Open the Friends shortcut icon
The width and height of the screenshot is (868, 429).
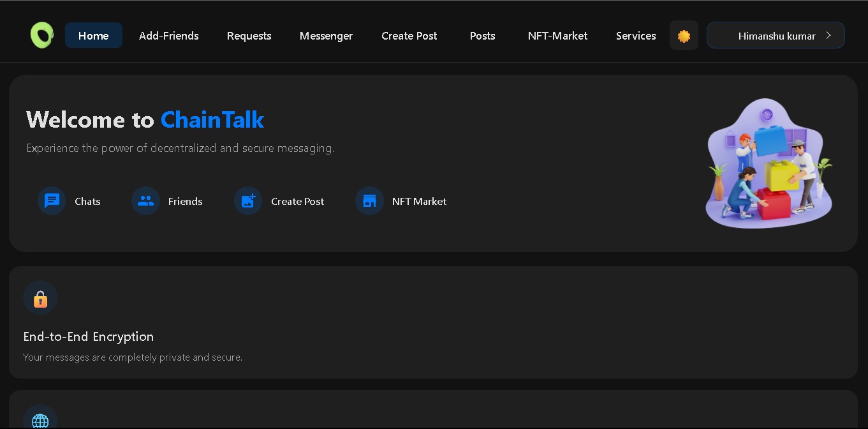click(145, 201)
